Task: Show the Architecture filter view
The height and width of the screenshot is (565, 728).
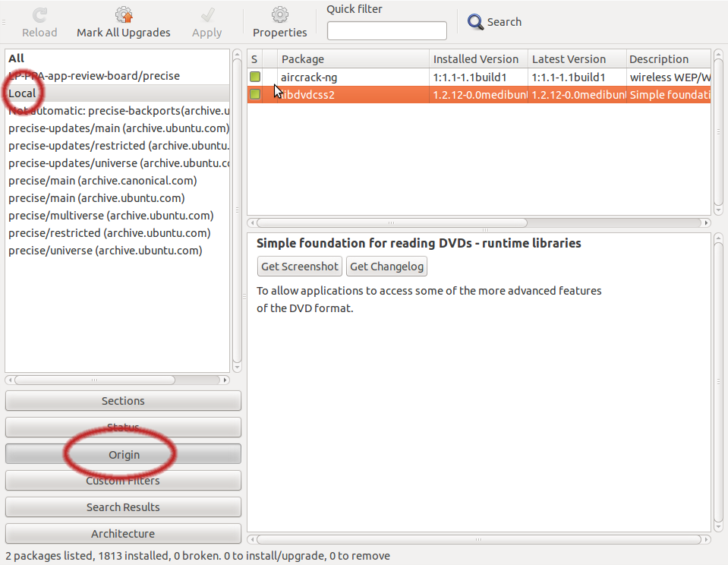Action: pyautogui.click(x=123, y=534)
